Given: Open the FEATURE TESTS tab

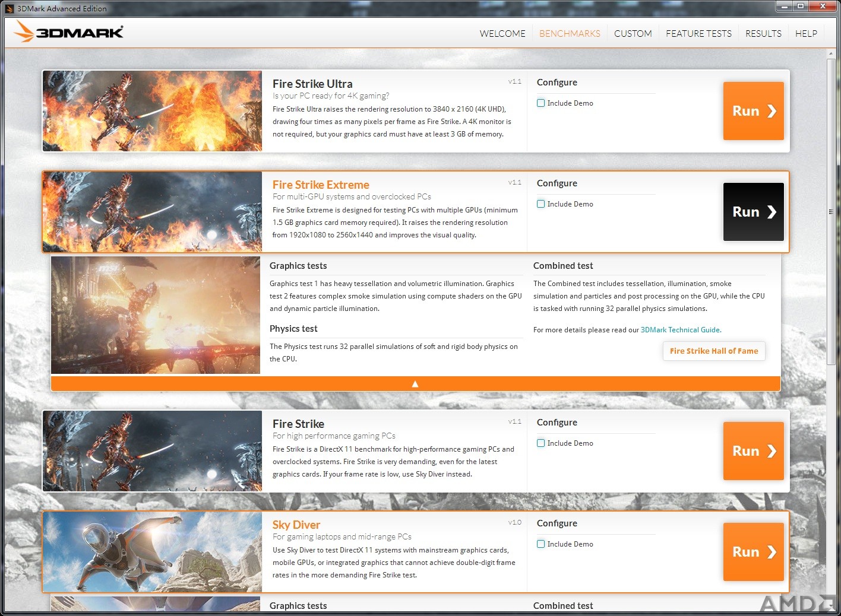Looking at the screenshot, I should click(698, 33).
